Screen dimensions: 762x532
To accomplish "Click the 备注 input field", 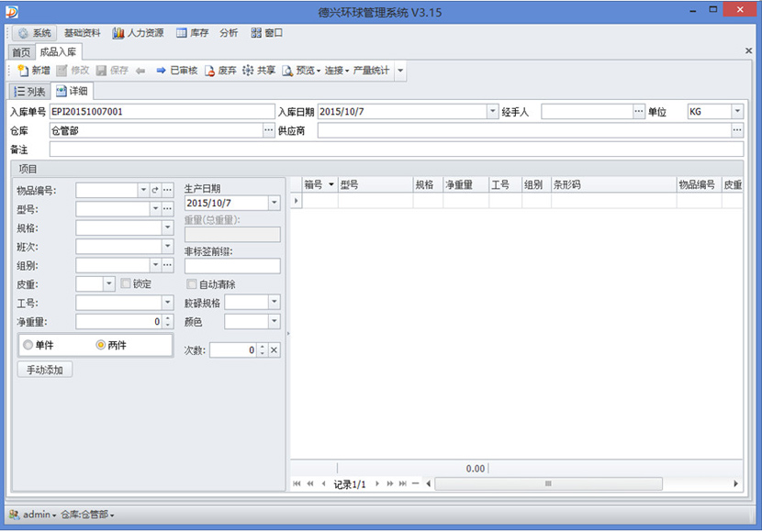I will click(397, 150).
